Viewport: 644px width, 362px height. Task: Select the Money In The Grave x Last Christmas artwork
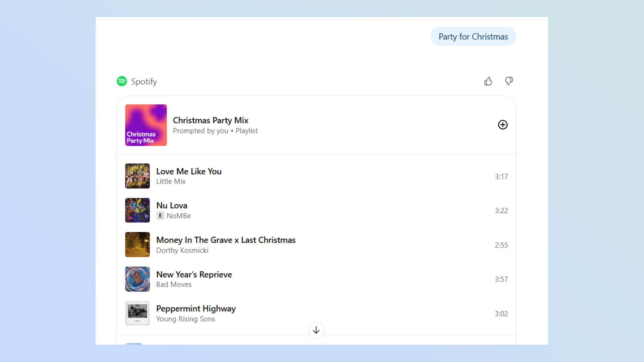click(137, 245)
